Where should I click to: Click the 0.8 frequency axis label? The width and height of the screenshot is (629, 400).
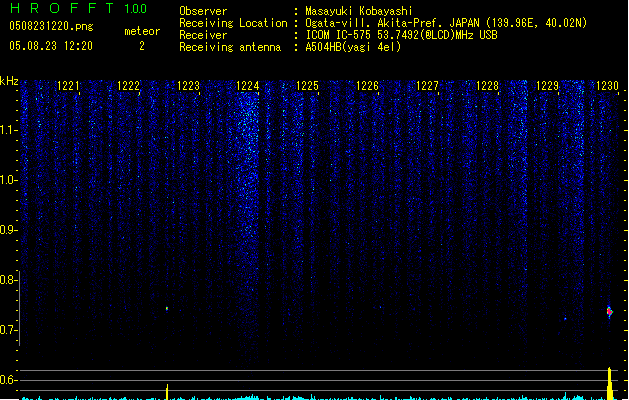coord(9,280)
